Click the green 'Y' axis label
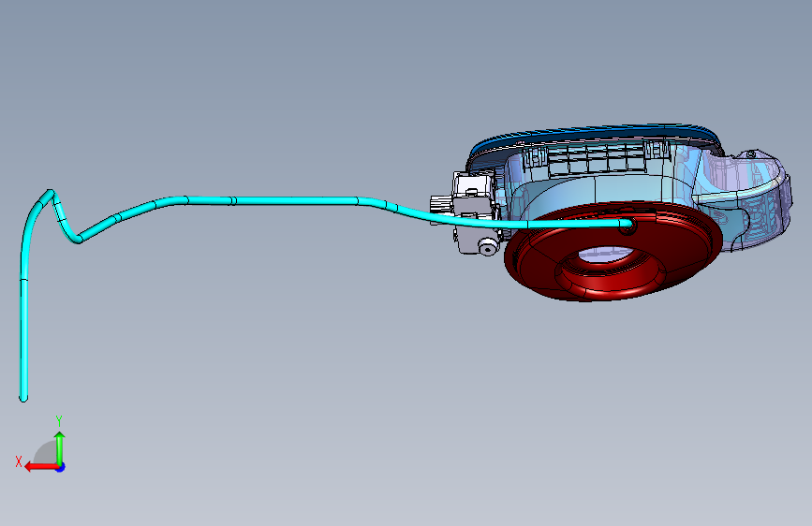Image resolution: width=812 pixels, height=526 pixels. coord(59,421)
